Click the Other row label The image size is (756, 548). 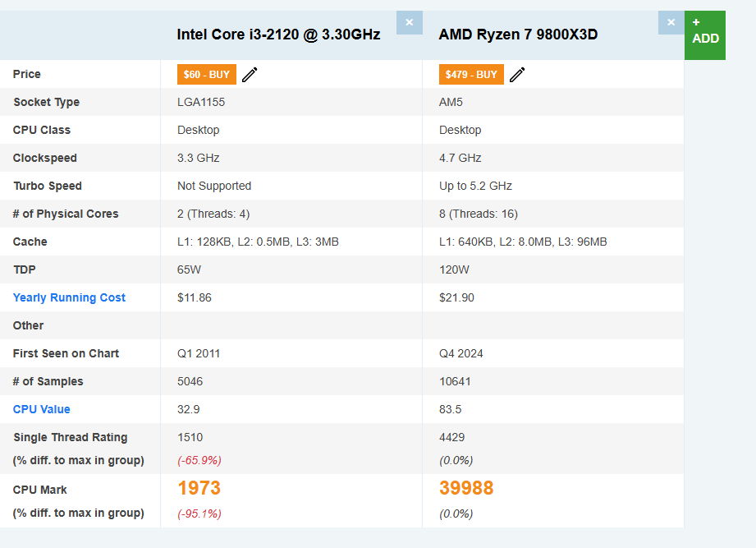[x=29, y=325]
